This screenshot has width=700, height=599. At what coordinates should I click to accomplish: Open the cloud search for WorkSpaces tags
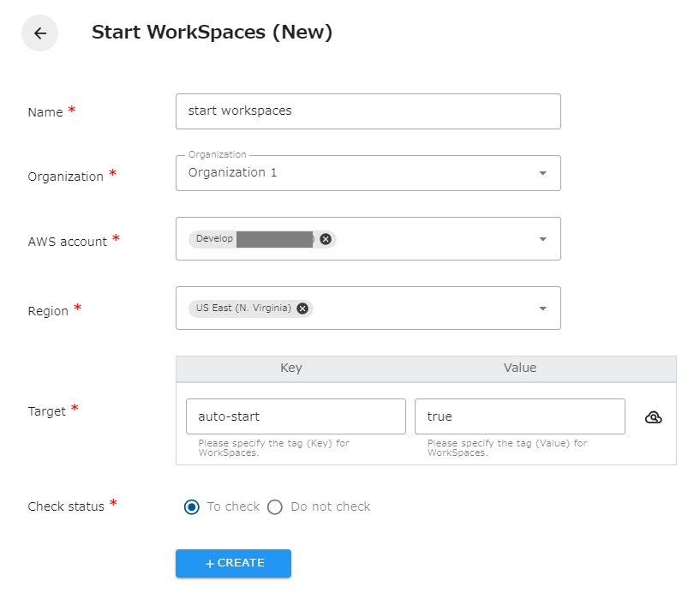tap(654, 416)
